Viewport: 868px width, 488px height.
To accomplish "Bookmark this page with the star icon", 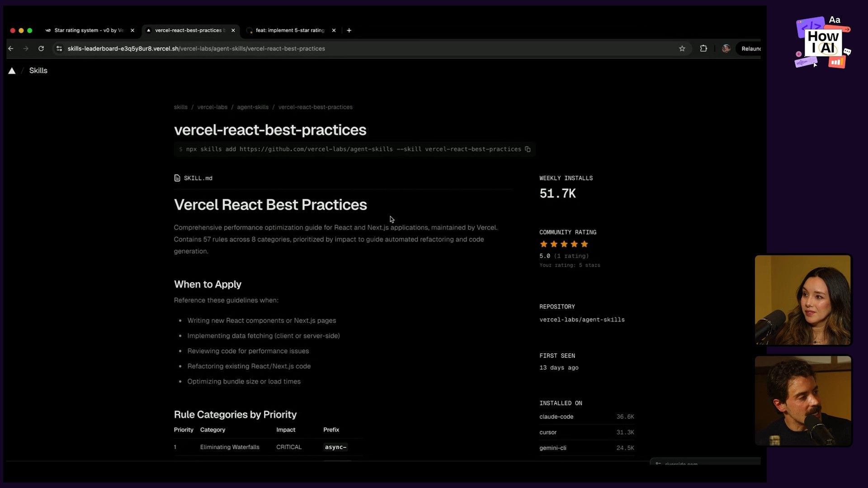I will coord(682,49).
